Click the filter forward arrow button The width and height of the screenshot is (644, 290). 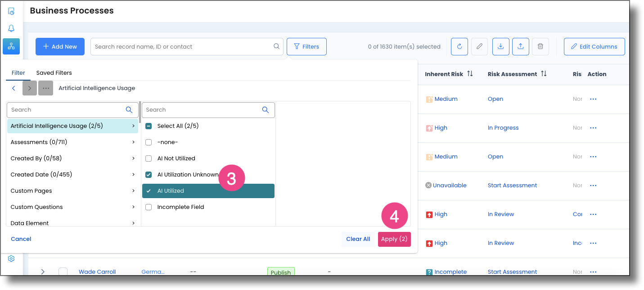pyautogui.click(x=29, y=88)
